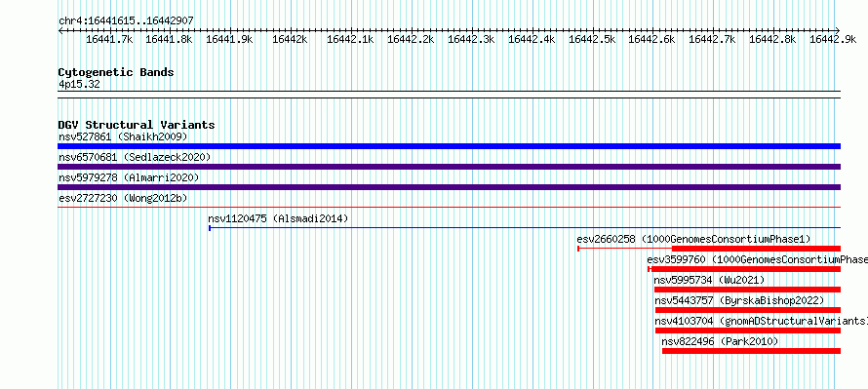The height and width of the screenshot is (389, 868).
Task: Click the 16442.7k ruler tick label
Action: click(713, 39)
